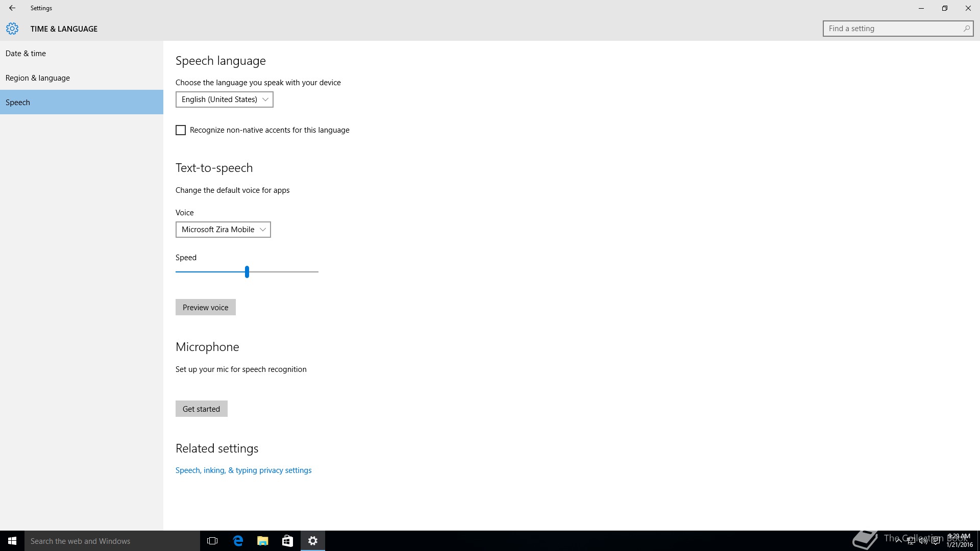Click the Settings gear home icon
Viewport: 980px width, 551px height.
tap(12, 29)
